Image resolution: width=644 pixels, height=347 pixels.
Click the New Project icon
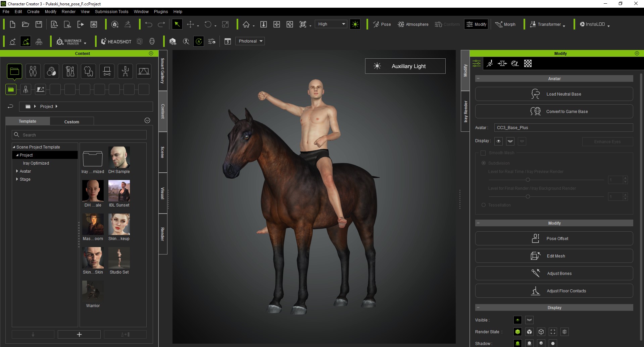coord(12,24)
